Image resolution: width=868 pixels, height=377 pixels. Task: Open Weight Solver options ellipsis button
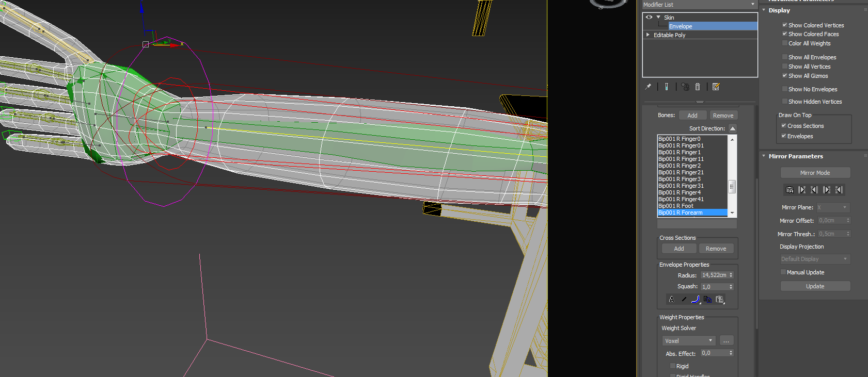[726, 340]
